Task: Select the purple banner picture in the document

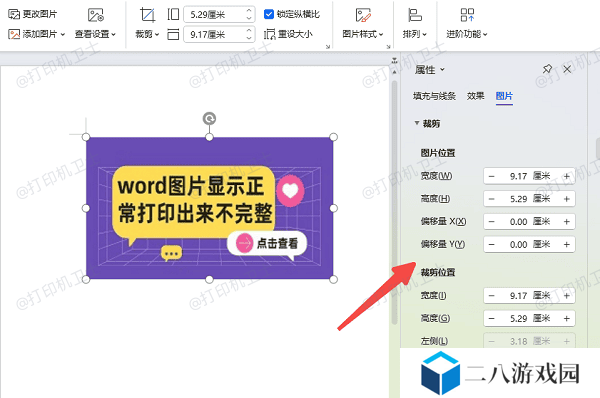Action: 209,208
